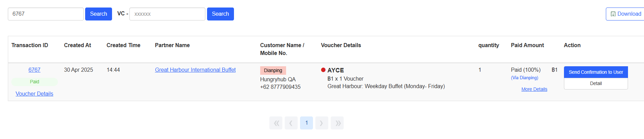Open transaction 6767 link
Screen dimensions: 644x139
click(34, 70)
